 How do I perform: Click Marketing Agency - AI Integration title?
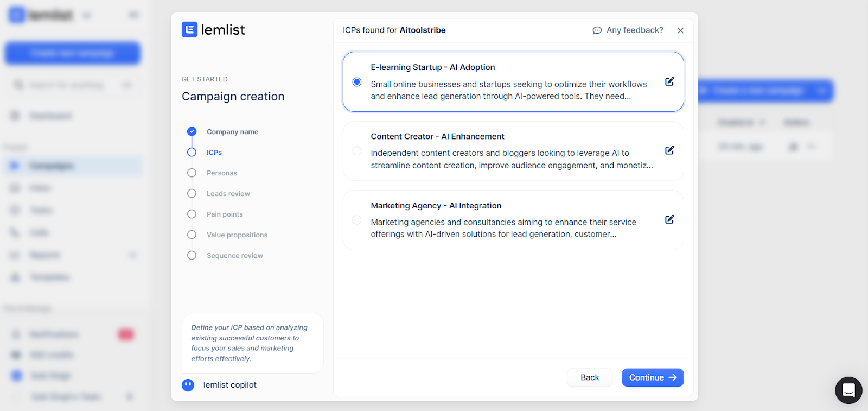tap(436, 206)
